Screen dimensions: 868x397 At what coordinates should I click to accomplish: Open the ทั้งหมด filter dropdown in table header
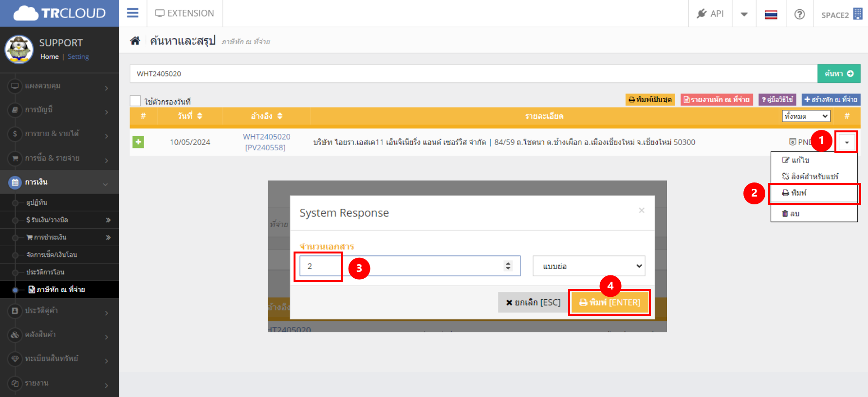click(806, 116)
